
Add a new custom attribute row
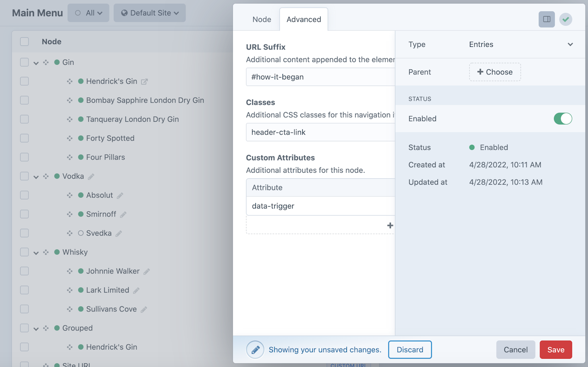click(x=390, y=226)
